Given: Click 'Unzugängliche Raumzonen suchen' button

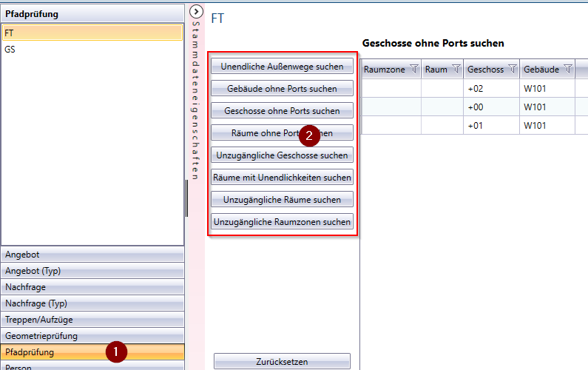Looking at the screenshot, I should (x=282, y=222).
